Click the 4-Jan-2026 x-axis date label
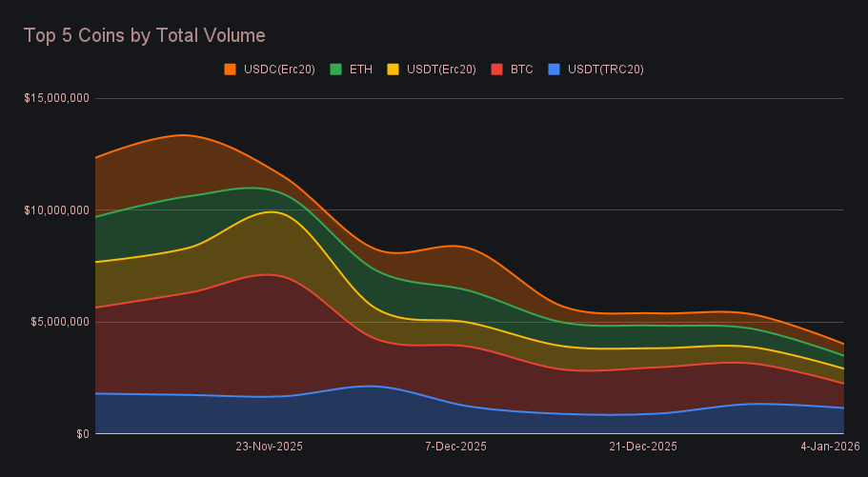Viewport: 868px width, 477px height. click(x=830, y=447)
